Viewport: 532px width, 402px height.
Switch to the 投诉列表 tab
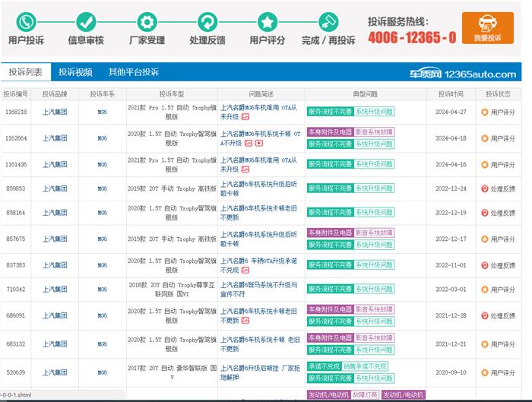click(25, 72)
